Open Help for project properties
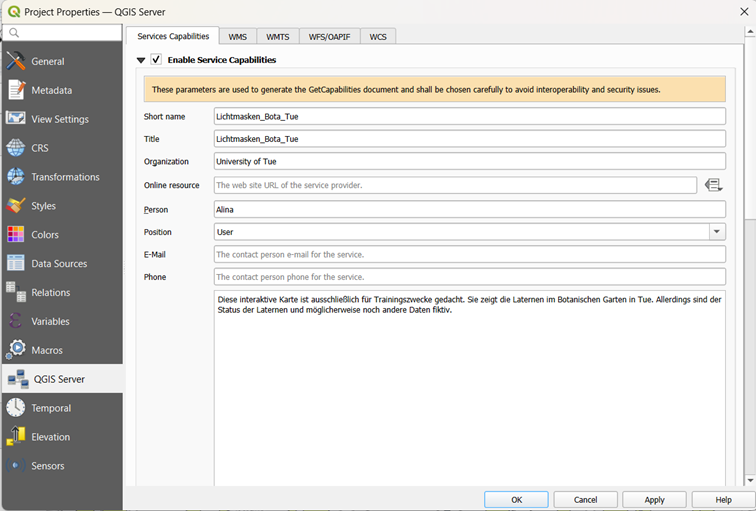Screen dimensions: 756x511 723,500
